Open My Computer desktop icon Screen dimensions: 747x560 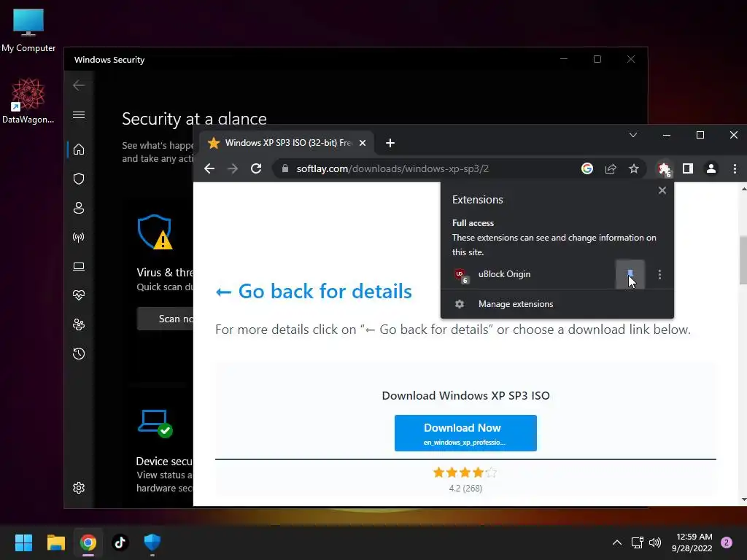[28, 30]
